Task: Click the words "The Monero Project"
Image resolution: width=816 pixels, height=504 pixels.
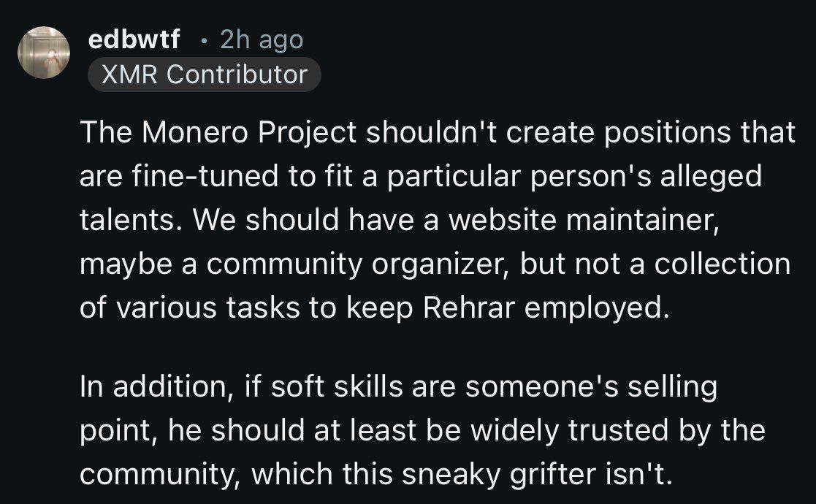Action: point(218,133)
